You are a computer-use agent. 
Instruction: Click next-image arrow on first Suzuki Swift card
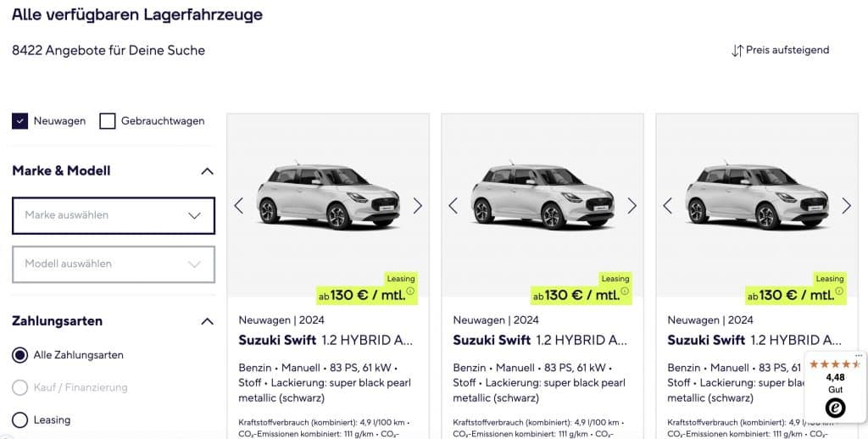click(x=417, y=205)
